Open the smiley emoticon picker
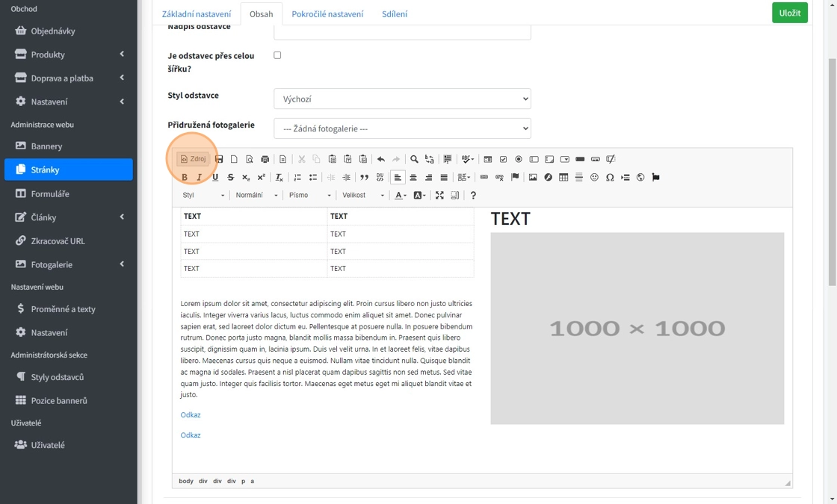This screenshot has height=504, width=837. click(594, 178)
